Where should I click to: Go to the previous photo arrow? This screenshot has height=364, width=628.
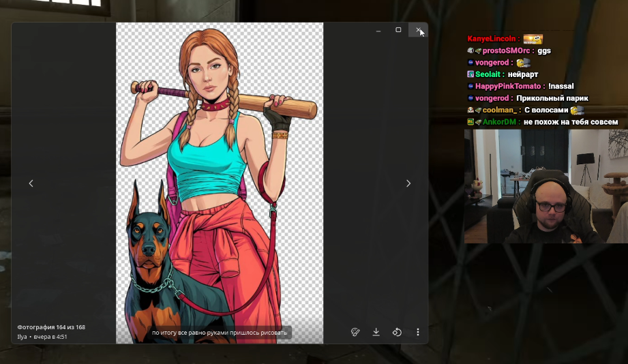31,183
